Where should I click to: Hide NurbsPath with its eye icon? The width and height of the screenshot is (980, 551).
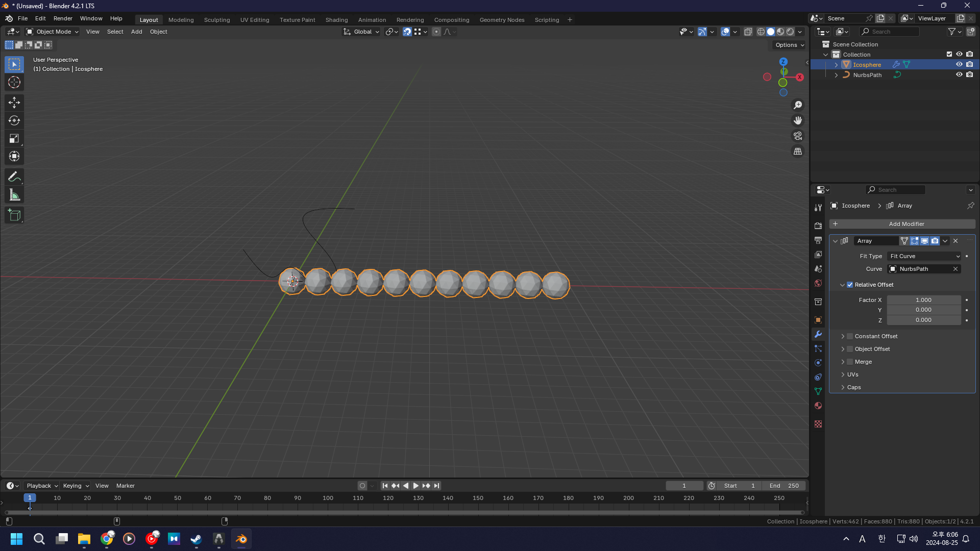(x=959, y=74)
